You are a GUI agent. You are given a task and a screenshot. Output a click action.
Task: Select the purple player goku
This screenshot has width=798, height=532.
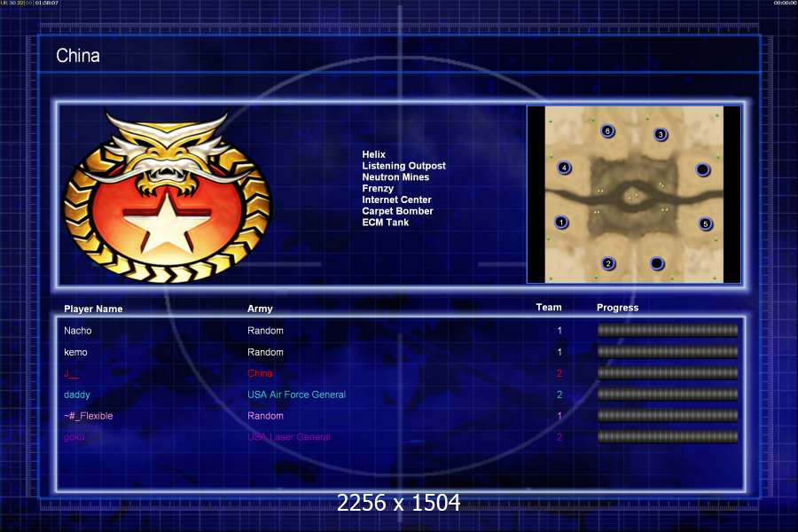point(74,437)
